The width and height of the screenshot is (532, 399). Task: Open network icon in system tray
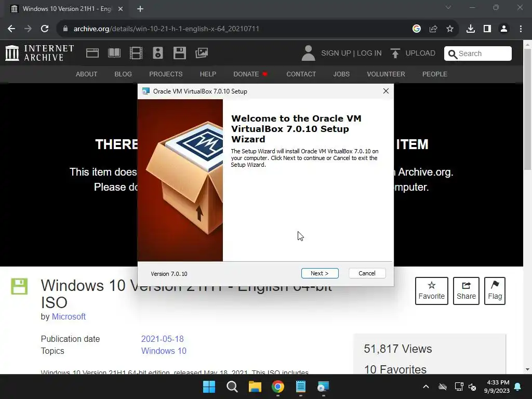[459, 387]
